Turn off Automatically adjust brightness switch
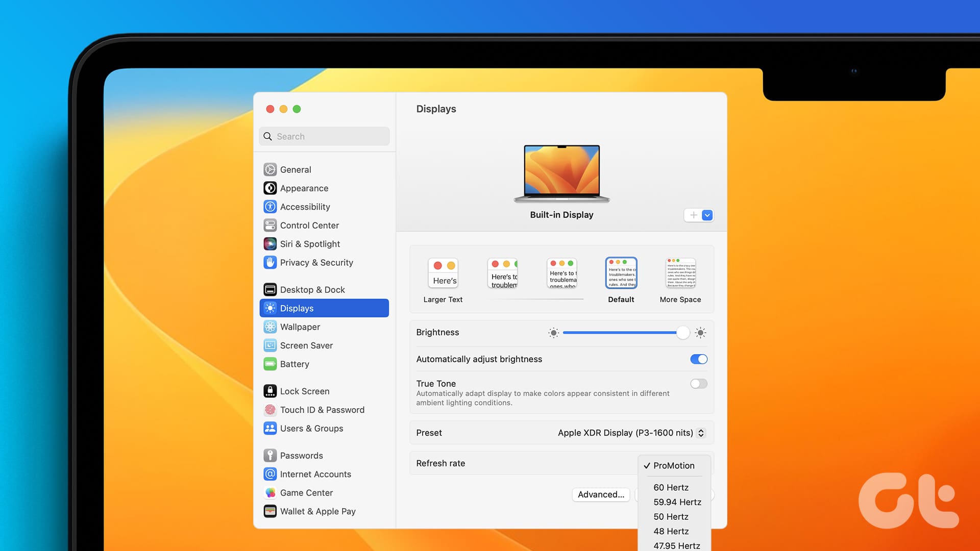Image resolution: width=980 pixels, height=551 pixels. (699, 359)
